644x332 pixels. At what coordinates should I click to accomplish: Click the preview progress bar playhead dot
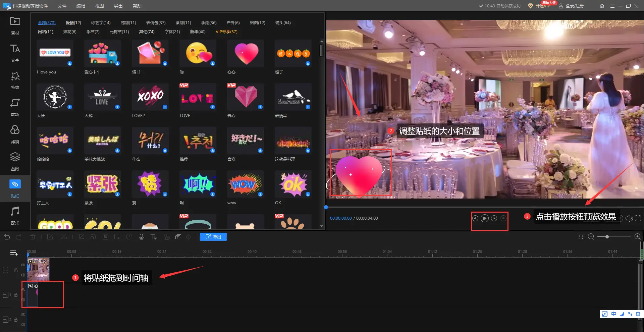coord(326,207)
